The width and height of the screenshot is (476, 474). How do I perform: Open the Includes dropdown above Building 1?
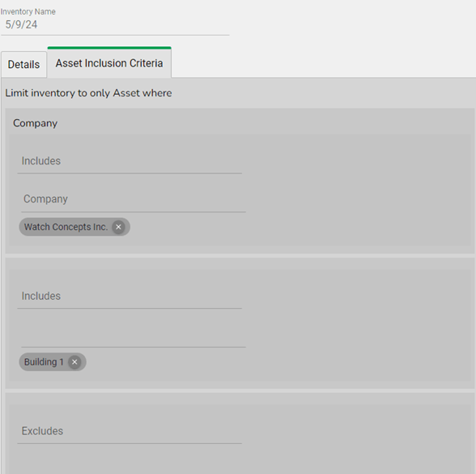click(130, 296)
